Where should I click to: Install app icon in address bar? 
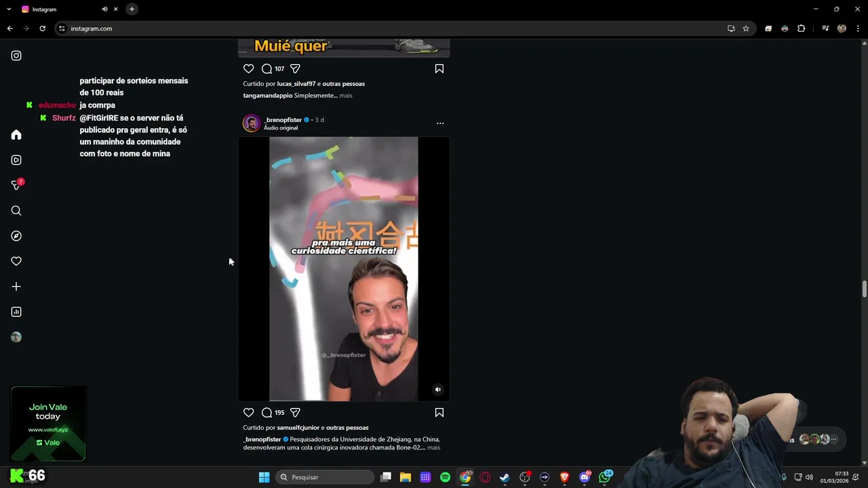pos(731,28)
